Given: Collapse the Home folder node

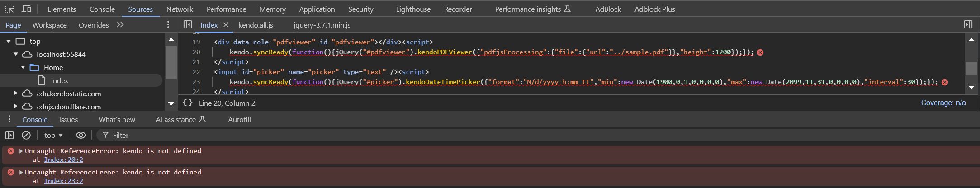Looking at the screenshot, I should (23, 67).
